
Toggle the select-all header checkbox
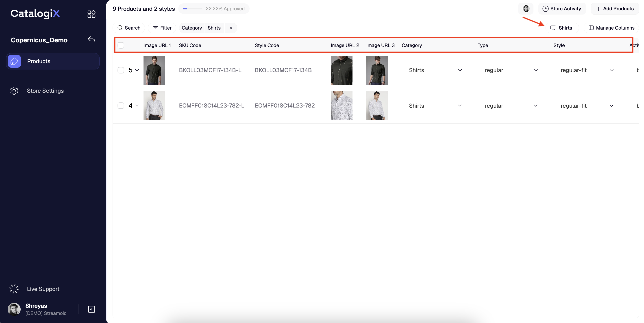tap(121, 45)
